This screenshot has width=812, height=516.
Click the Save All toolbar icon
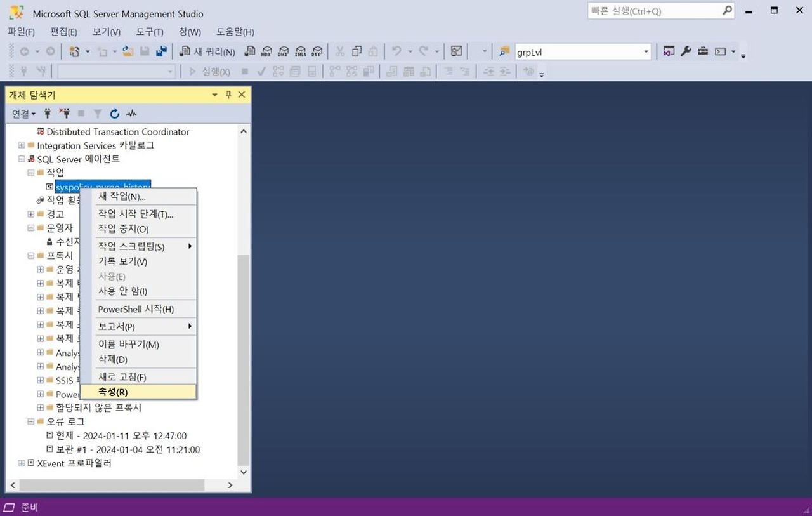pos(161,51)
